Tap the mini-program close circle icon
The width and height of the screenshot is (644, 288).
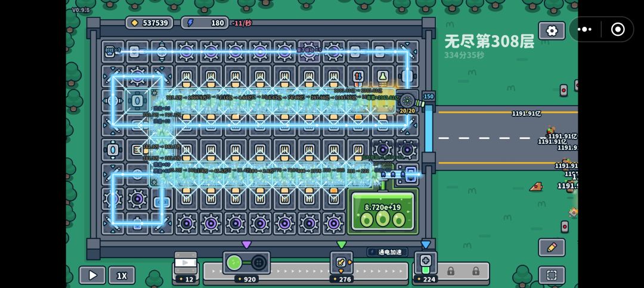(618, 29)
